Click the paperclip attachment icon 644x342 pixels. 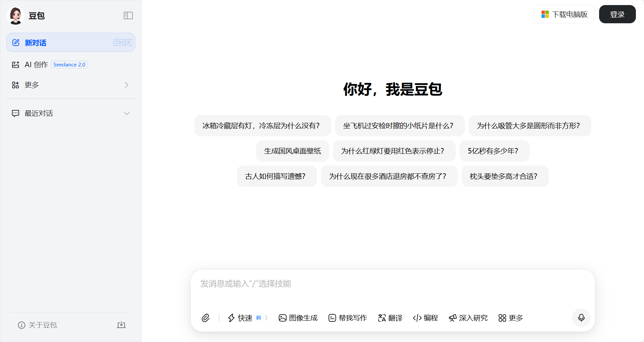pos(206,318)
